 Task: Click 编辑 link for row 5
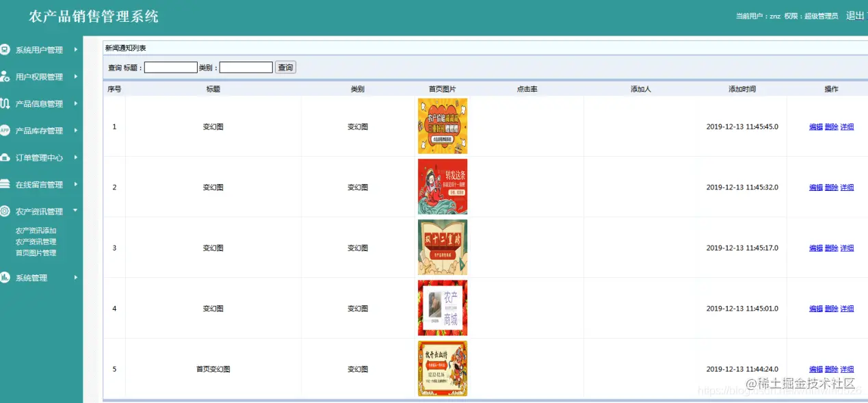click(x=816, y=369)
